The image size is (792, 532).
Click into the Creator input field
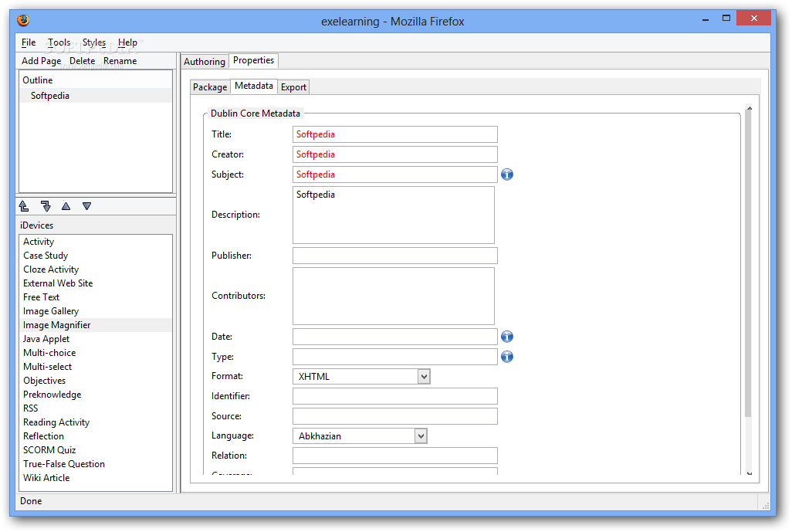click(x=395, y=154)
